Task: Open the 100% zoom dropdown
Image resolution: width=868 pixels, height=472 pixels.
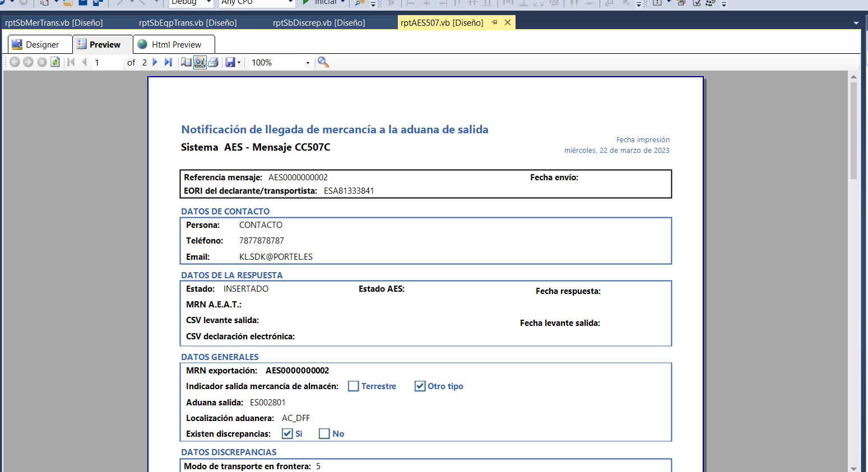Action: coord(308,63)
